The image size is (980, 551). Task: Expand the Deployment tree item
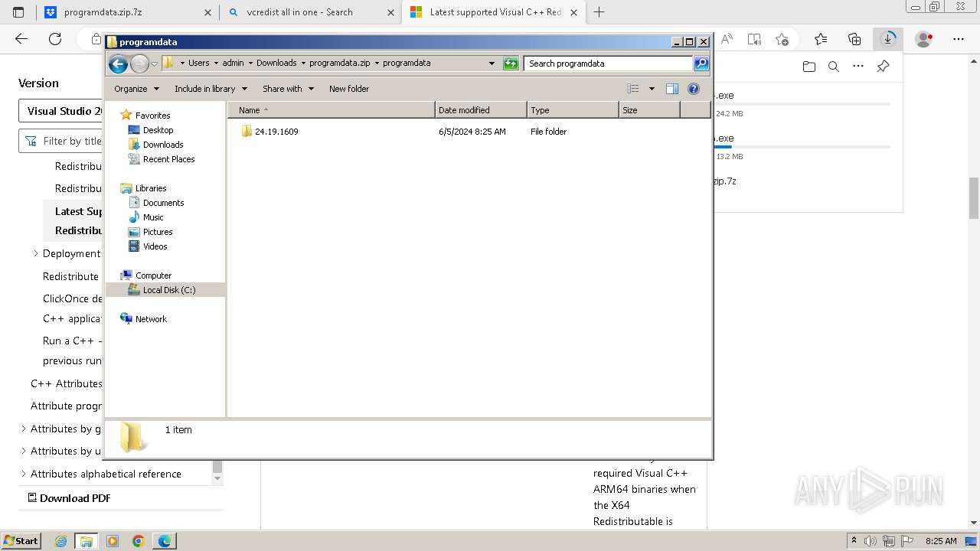[35, 253]
